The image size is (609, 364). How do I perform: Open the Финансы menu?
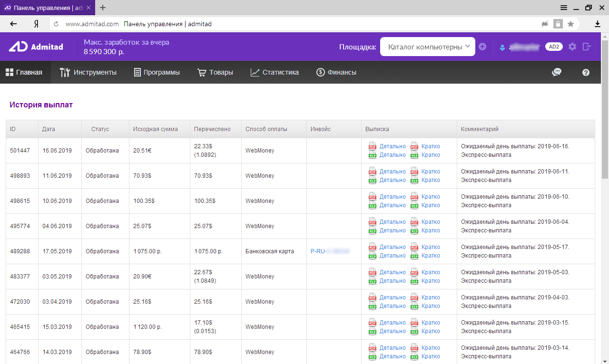click(336, 72)
